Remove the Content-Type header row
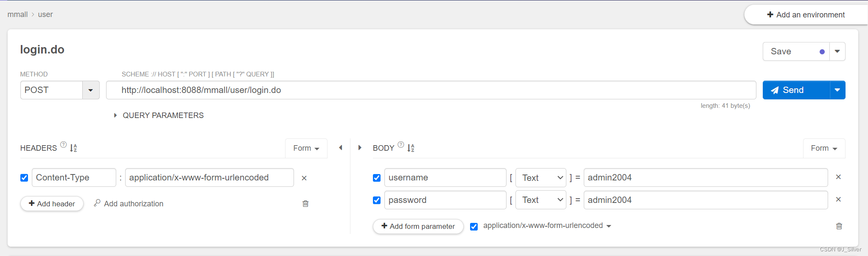 pyautogui.click(x=304, y=178)
